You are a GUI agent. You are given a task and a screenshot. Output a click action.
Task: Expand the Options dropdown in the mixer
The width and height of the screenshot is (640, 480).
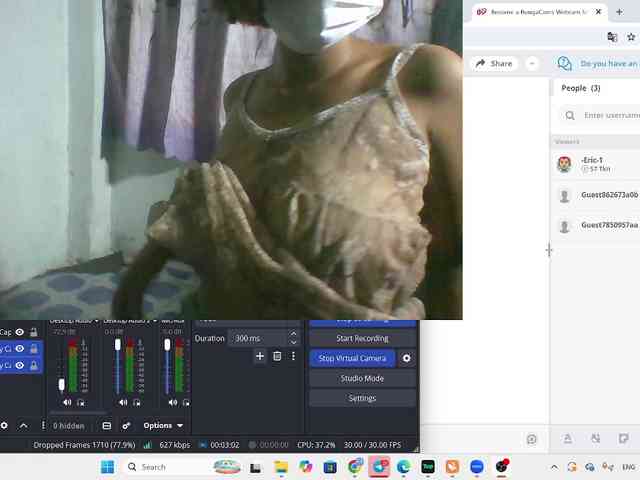pos(163,426)
